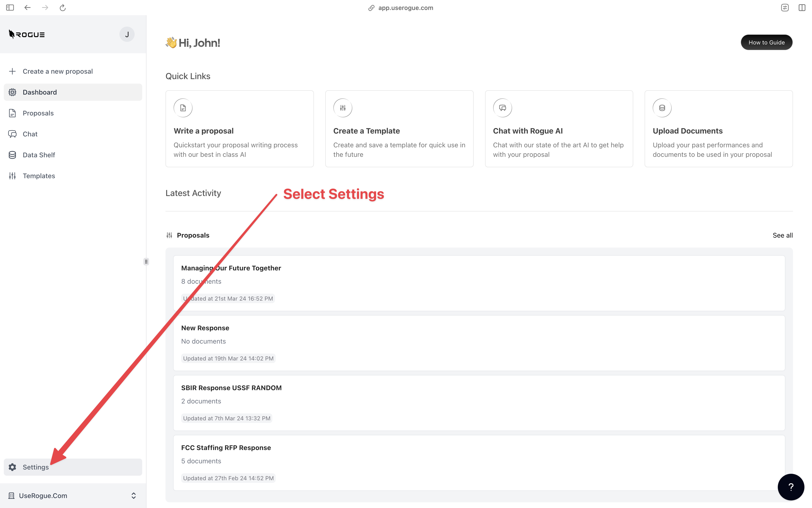Click the sidebar resize drag handle

(146, 261)
